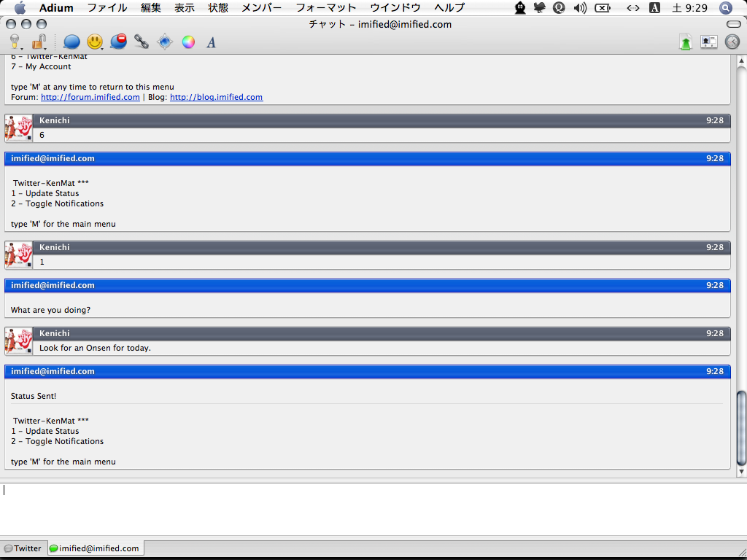The width and height of the screenshot is (747, 560).
Task: Click the toolbar toggle pill button
Action: point(734,24)
